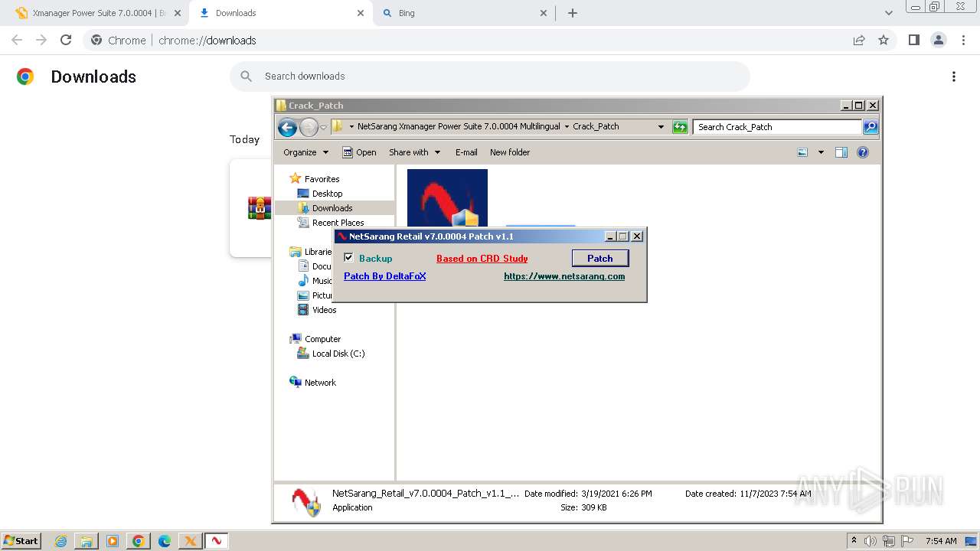
Task: Toggle the preview pane icon
Action: click(x=841, y=152)
